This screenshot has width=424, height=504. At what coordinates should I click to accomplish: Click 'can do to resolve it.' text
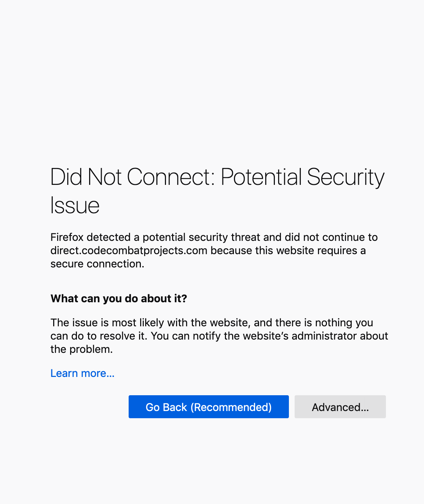coord(98,336)
